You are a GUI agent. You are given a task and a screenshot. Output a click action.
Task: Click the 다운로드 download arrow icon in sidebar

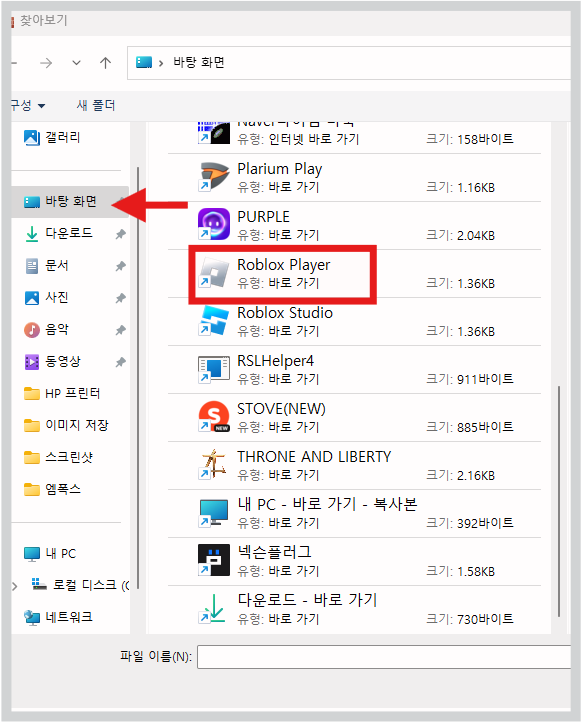click(x=32, y=234)
